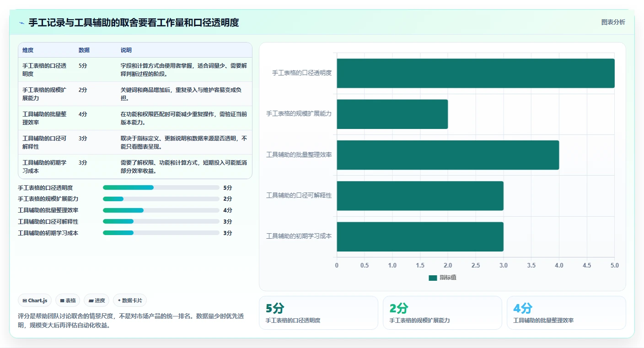This screenshot has width=644, height=348.
Task: Click the chart bar for 工具辅助的初期学习成本
Action: (x=420, y=236)
